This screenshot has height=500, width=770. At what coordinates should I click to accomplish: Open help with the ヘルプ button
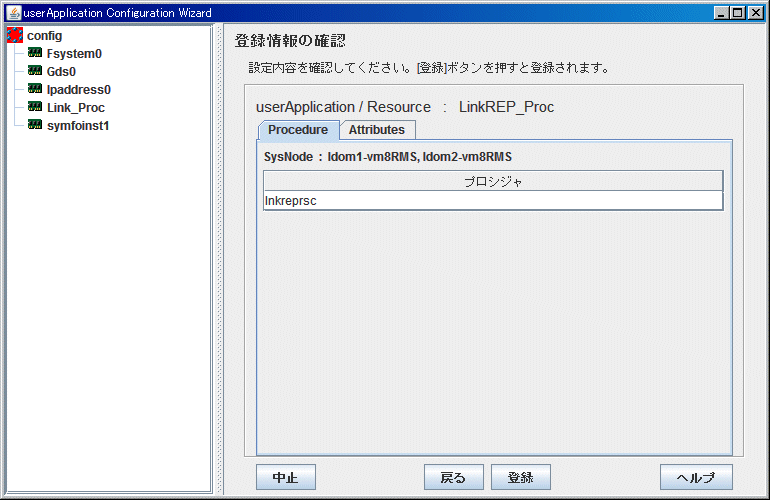pyautogui.click(x=696, y=477)
